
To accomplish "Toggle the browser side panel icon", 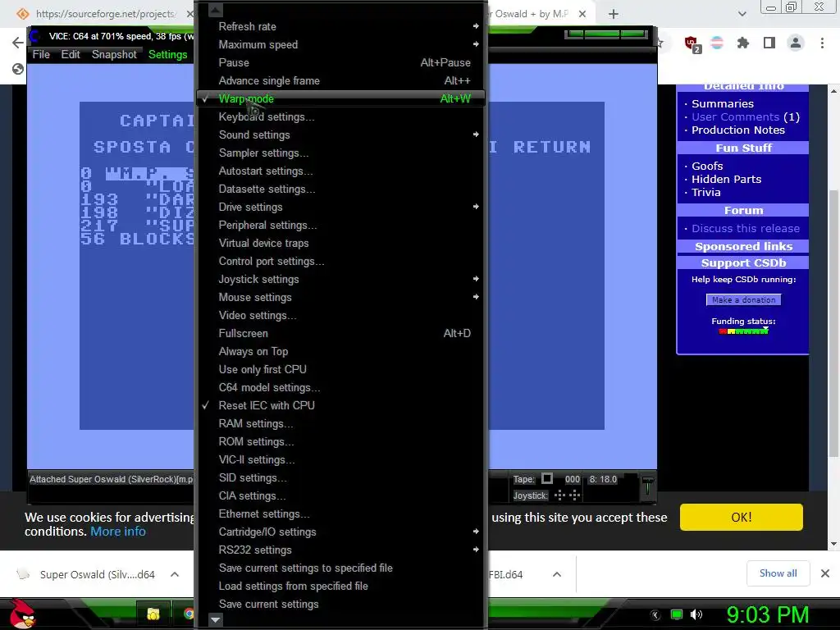I will pos(769,43).
